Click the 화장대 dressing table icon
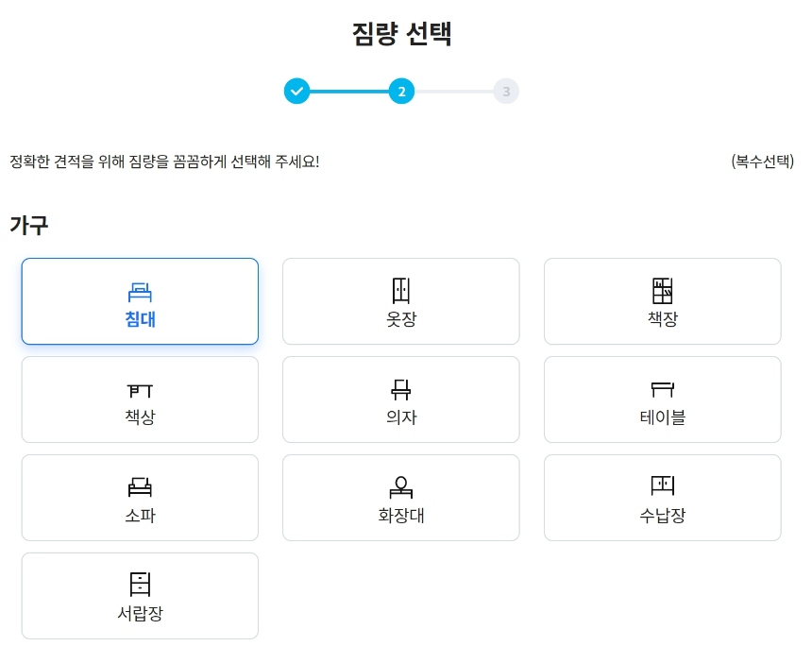 400,488
